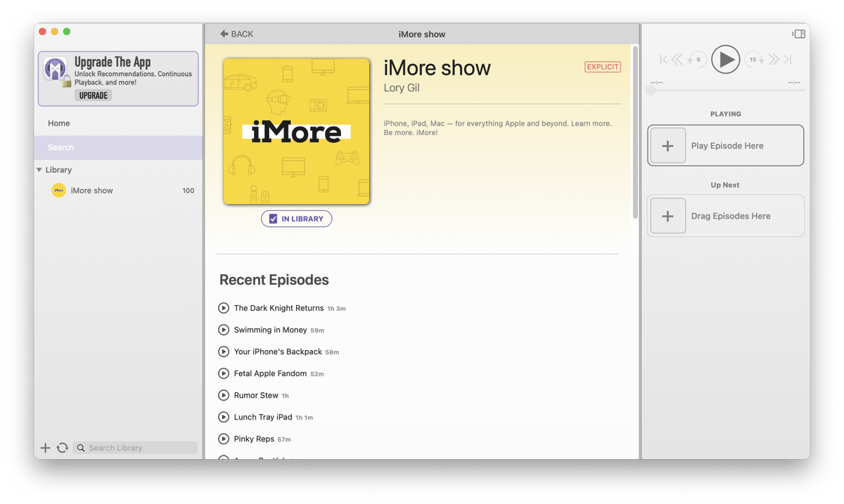
Task: Skip forward 15 seconds in playback
Action: [753, 59]
